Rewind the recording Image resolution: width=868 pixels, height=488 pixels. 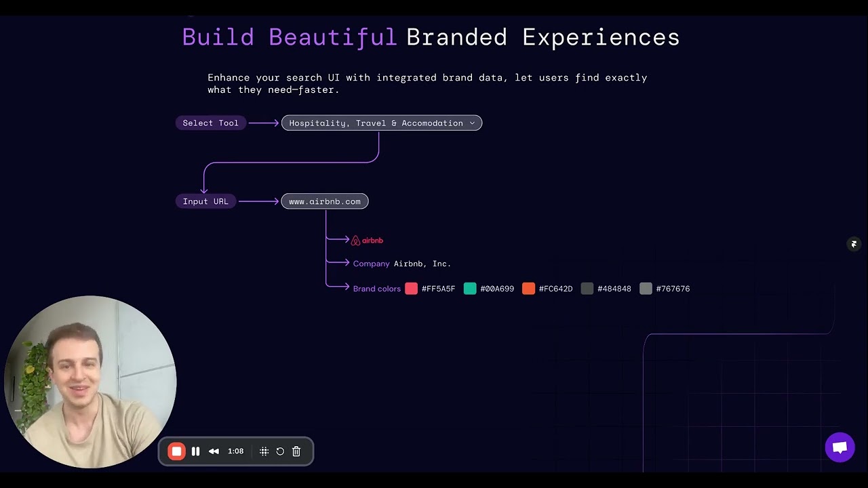coord(214,451)
